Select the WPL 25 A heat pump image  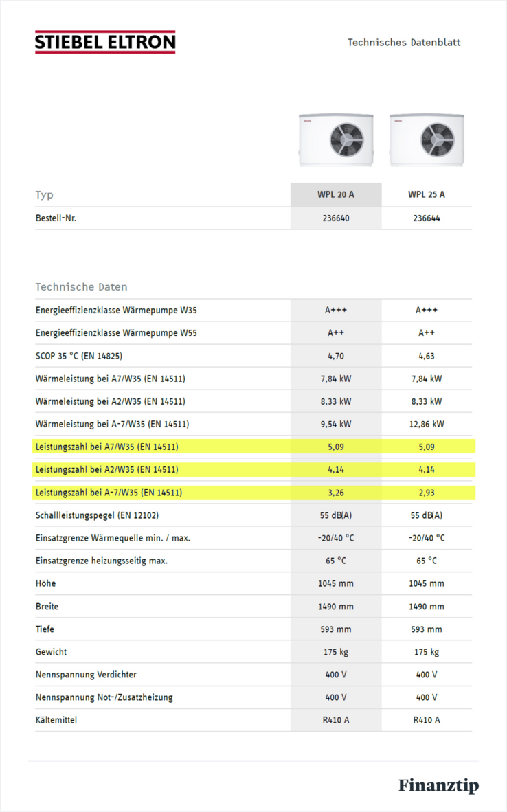427,140
